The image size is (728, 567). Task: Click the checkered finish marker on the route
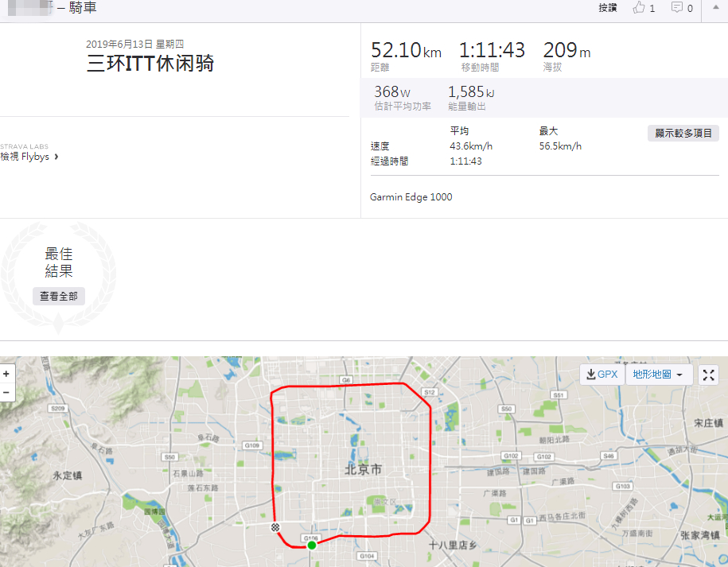[275, 527]
